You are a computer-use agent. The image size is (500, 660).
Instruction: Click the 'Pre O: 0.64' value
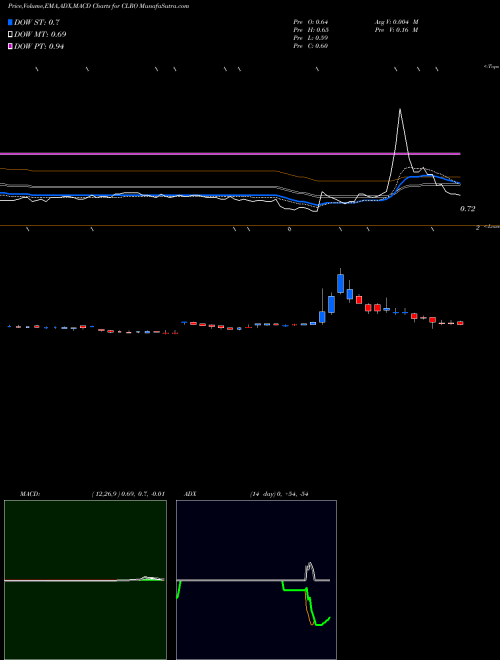tap(311, 22)
